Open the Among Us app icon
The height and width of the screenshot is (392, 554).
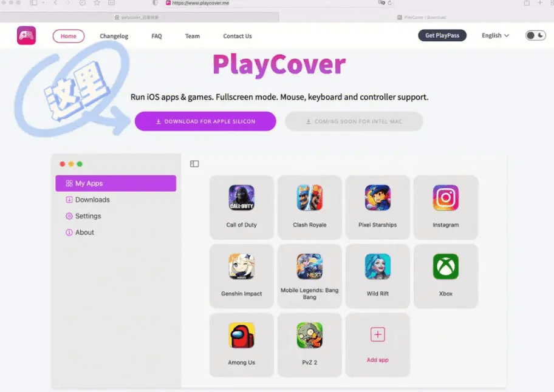[x=241, y=335]
